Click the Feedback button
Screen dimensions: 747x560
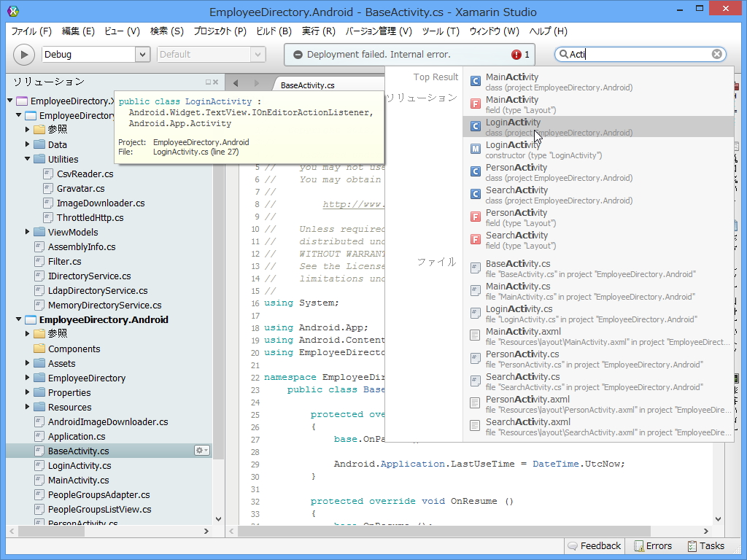pyautogui.click(x=594, y=545)
